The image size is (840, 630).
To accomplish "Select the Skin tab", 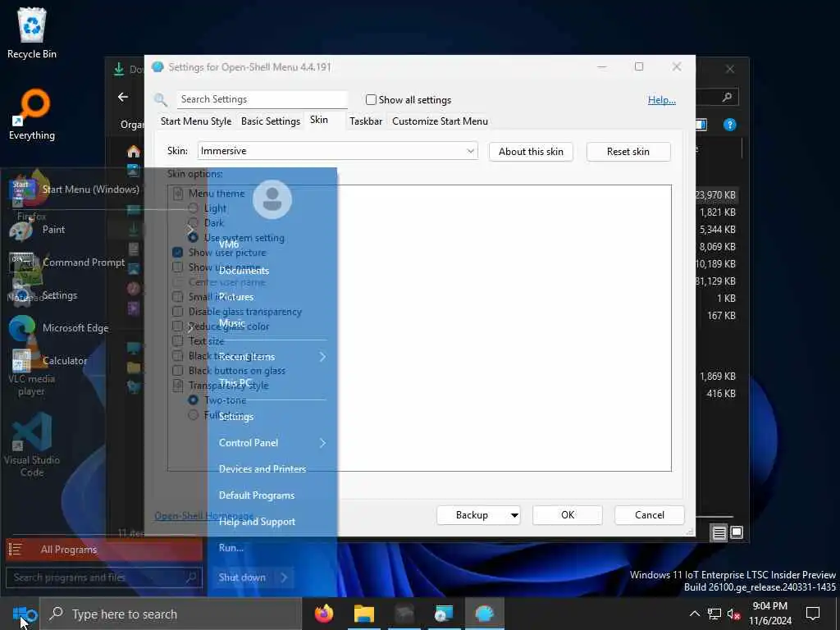I will (x=319, y=120).
